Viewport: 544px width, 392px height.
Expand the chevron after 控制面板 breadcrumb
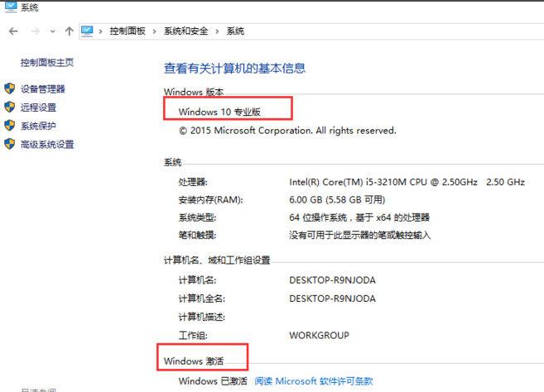(x=154, y=31)
